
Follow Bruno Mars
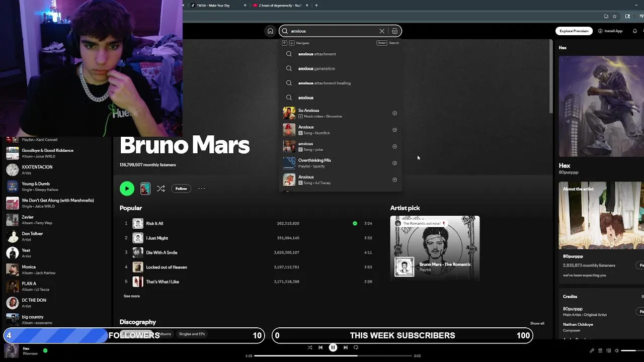[181, 189]
